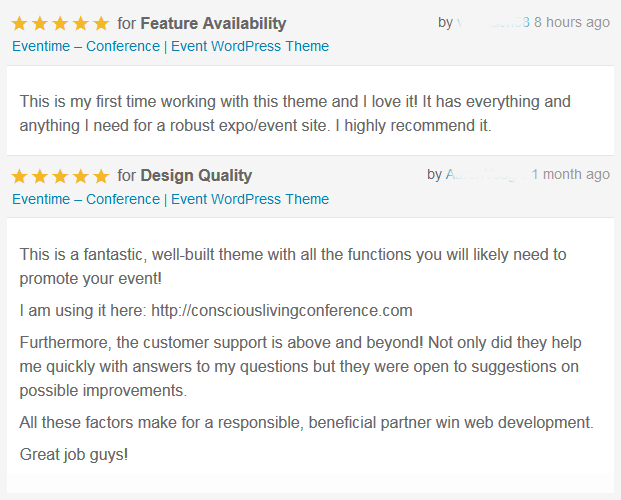Click the first star of the Feature Availability review
This screenshot has width=621, height=500.
[19, 24]
